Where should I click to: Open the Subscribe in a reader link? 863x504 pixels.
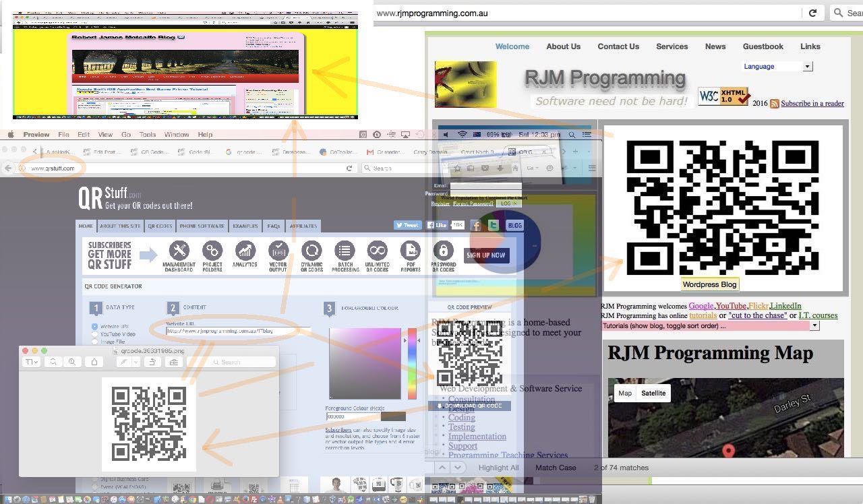pos(812,104)
